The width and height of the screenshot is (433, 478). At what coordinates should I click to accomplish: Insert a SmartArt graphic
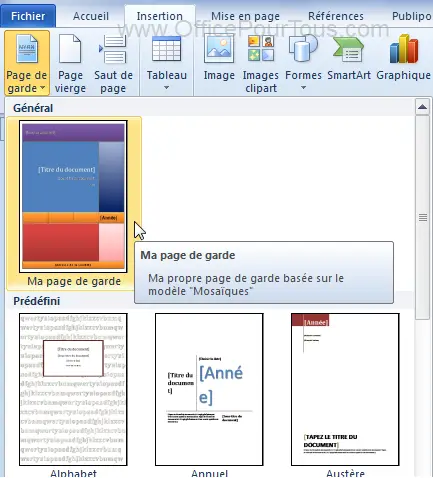(349, 57)
